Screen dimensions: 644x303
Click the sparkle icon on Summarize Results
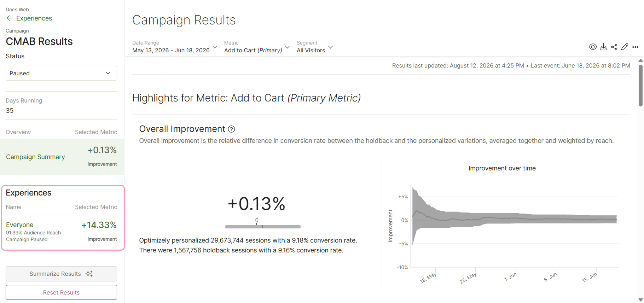click(89, 274)
